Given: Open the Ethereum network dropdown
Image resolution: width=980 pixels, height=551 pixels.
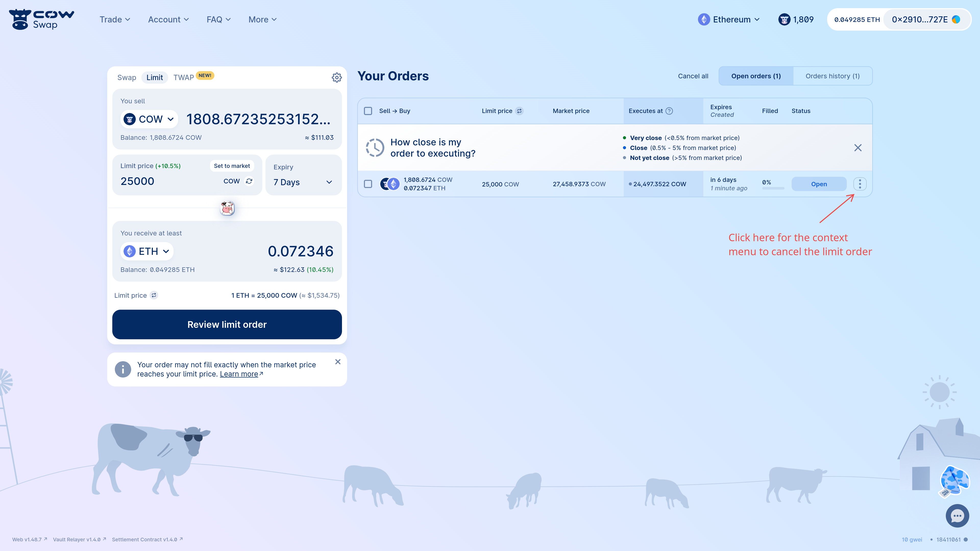Looking at the screenshot, I should [x=729, y=19].
